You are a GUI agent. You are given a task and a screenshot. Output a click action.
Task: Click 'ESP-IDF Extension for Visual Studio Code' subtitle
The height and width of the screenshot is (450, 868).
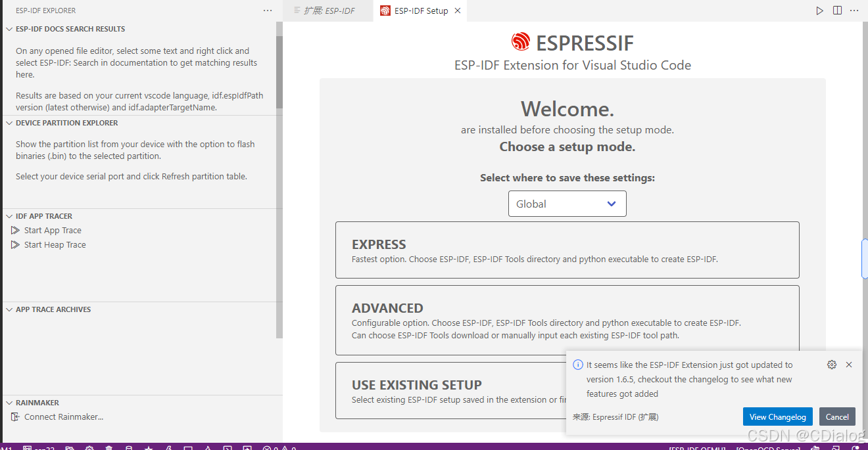coord(573,65)
